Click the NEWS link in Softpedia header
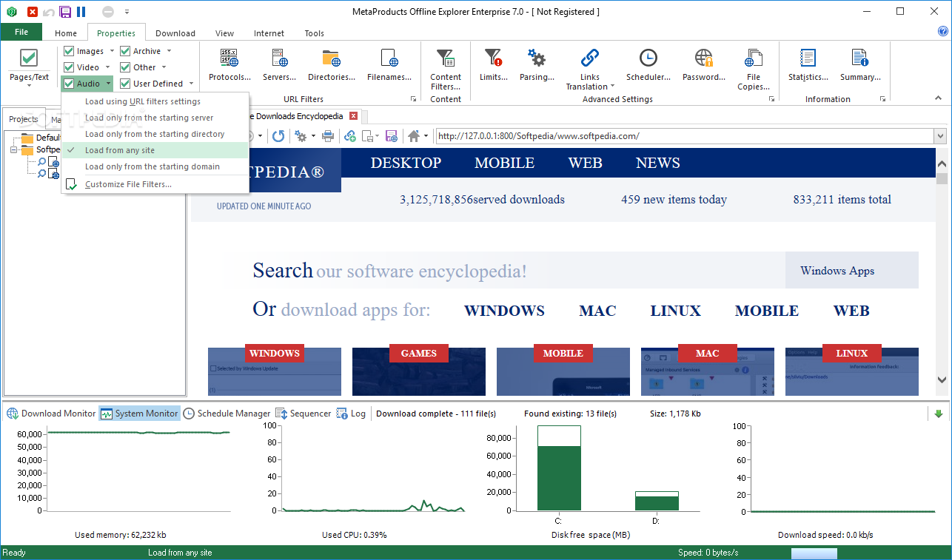952x560 pixels. [x=657, y=163]
